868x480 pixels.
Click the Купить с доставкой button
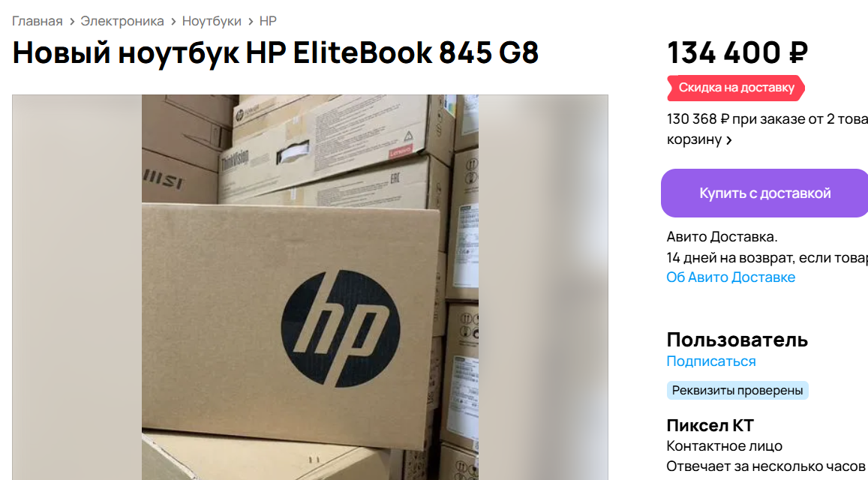(764, 193)
